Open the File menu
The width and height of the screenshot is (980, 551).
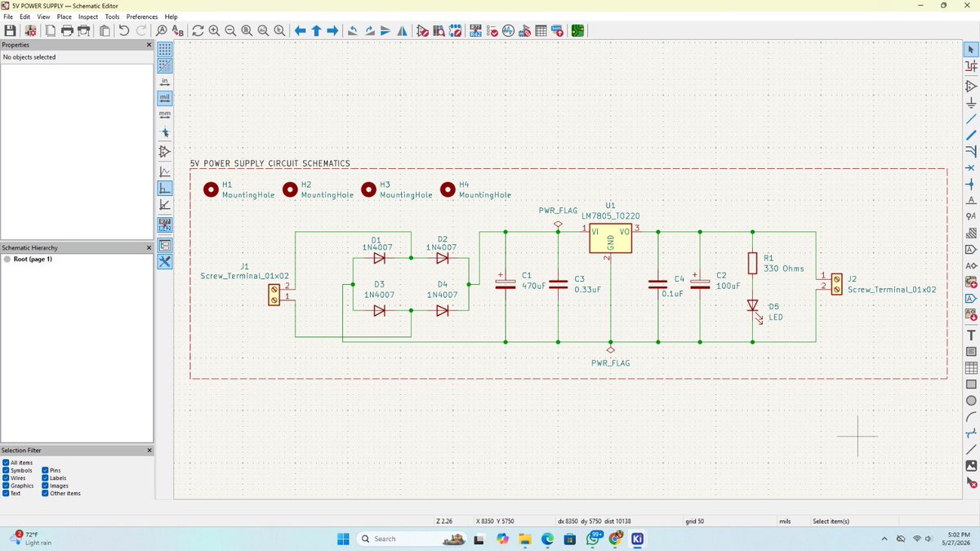coord(8,16)
